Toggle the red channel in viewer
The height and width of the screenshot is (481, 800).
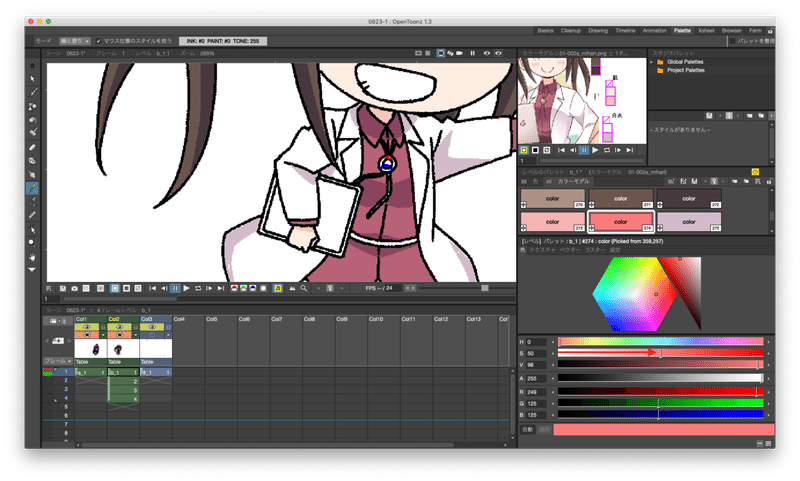(234, 289)
